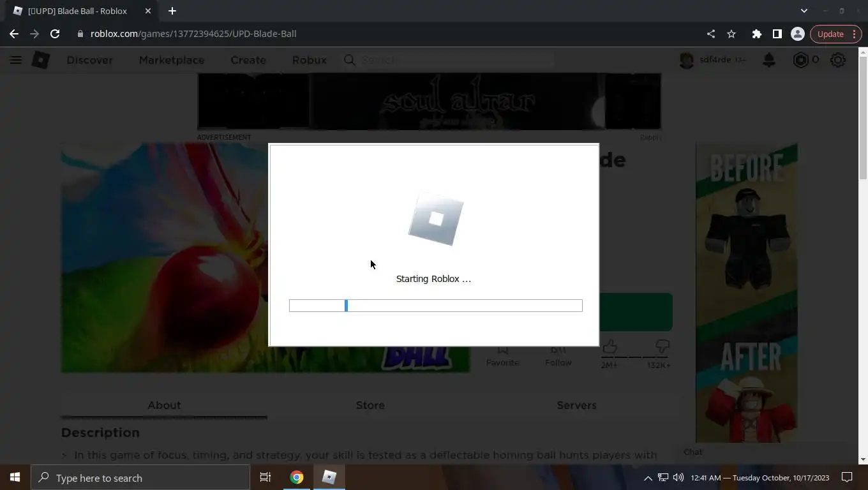The height and width of the screenshot is (490, 868).
Task: Open Create in Roblox navigation
Action: [x=248, y=60]
